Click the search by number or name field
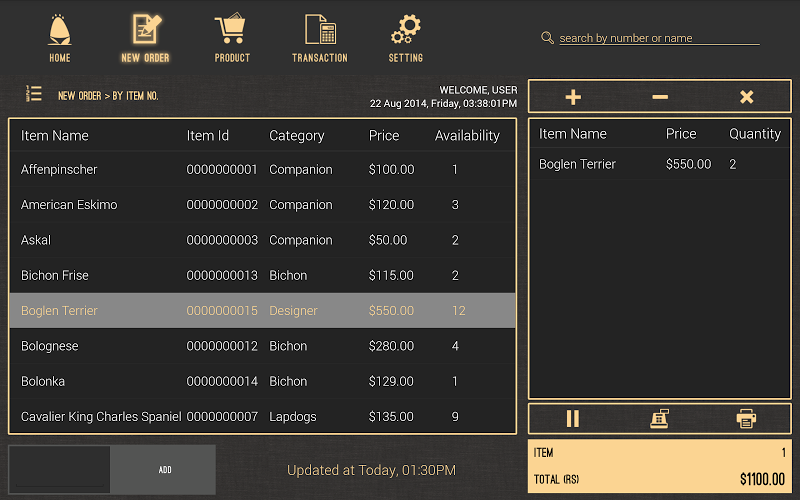This screenshot has width=800, height=500. pos(659,38)
